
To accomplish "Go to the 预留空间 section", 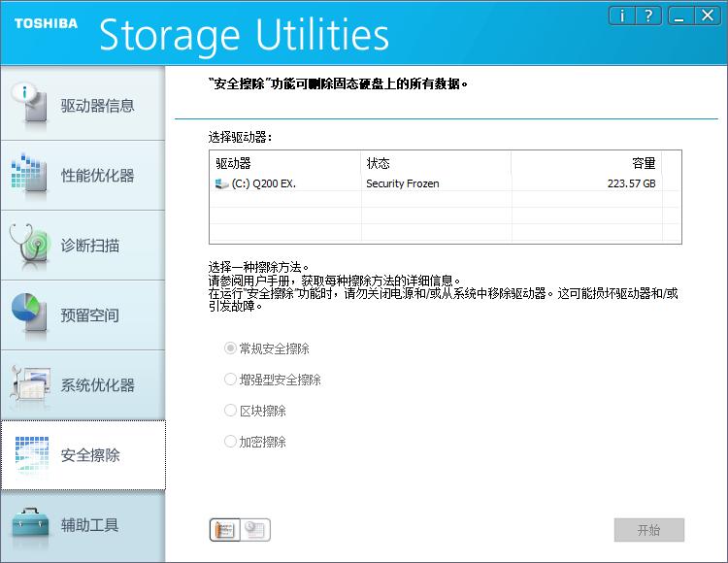I will pos(83,315).
